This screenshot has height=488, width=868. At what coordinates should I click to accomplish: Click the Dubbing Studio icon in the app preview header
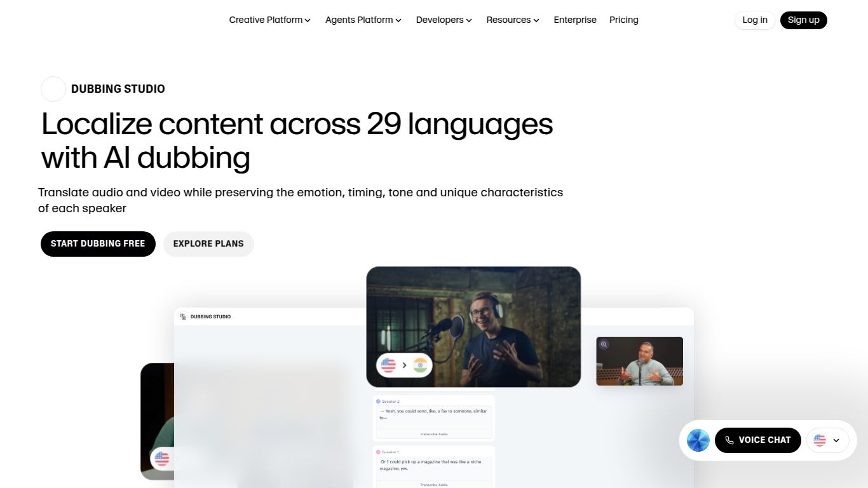click(x=184, y=316)
